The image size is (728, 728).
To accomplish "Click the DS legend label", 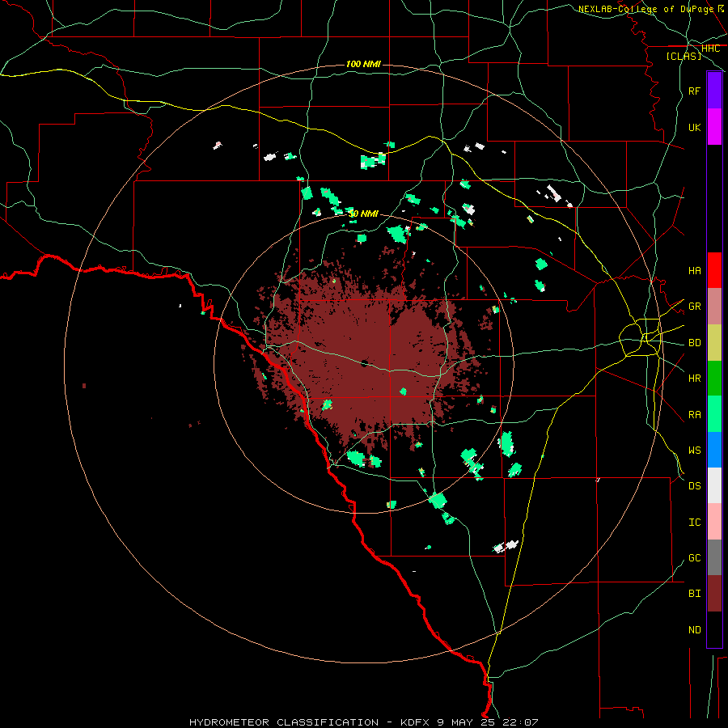I will point(694,486).
